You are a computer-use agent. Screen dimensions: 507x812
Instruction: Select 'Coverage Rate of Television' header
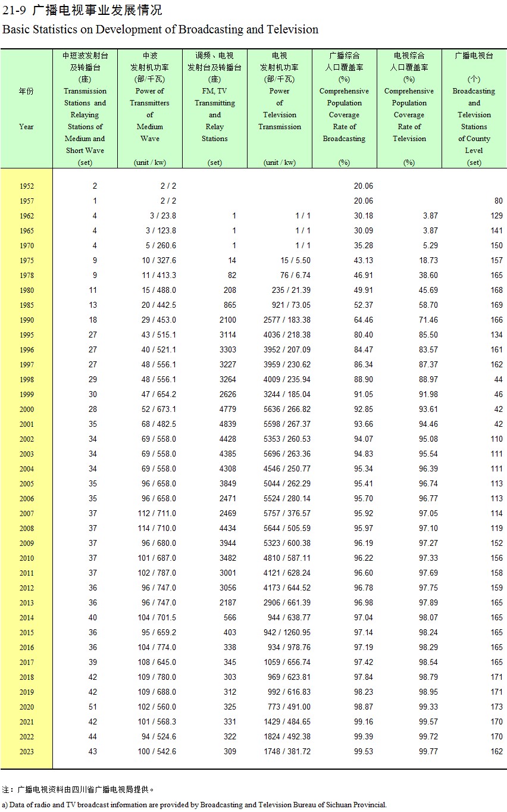tap(409, 127)
